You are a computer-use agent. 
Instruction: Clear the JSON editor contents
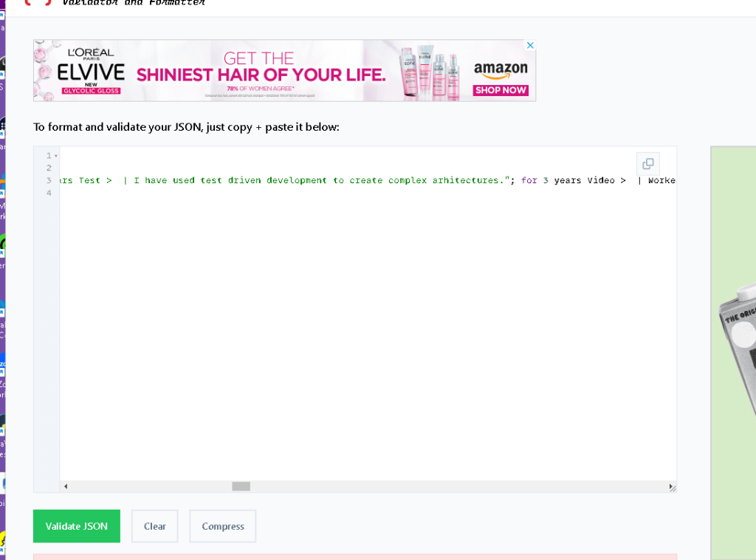tap(155, 526)
